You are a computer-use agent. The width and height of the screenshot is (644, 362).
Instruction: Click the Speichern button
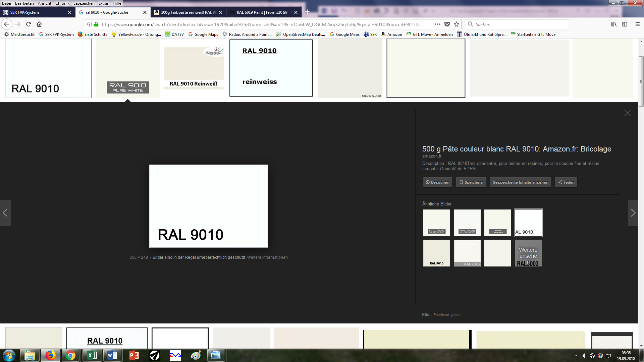tap(471, 182)
